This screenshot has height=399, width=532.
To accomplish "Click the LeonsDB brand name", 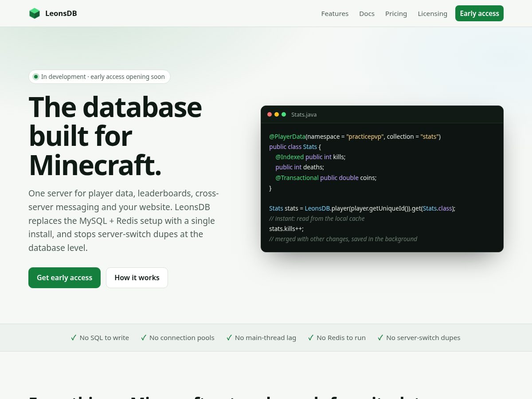I will (61, 13).
